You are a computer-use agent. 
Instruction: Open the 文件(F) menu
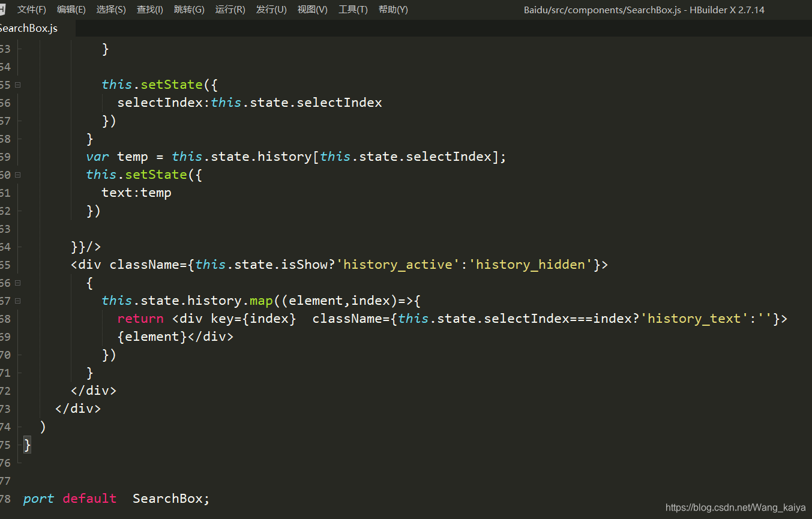tap(31, 10)
